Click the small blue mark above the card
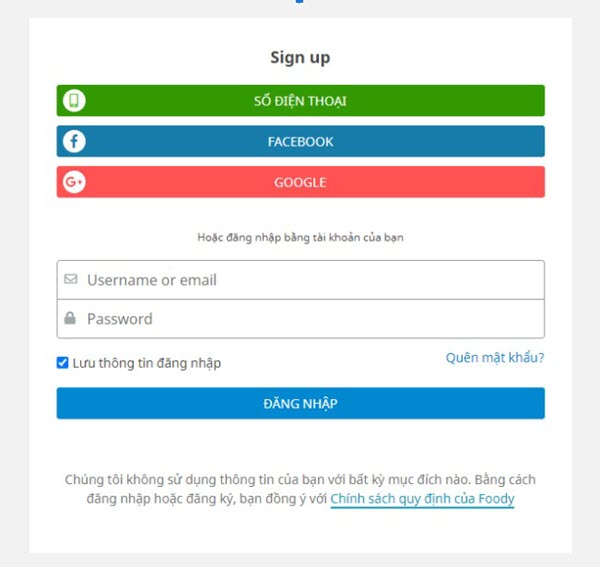The height and width of the screenshot is (567, 600). pos(298,2)
